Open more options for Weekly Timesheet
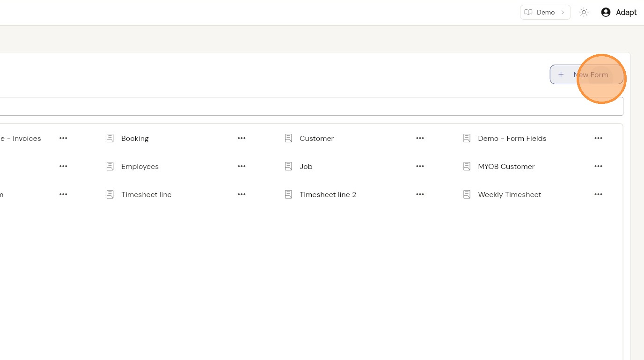Viewport: 644px width, 360px height. coord(598,194)
